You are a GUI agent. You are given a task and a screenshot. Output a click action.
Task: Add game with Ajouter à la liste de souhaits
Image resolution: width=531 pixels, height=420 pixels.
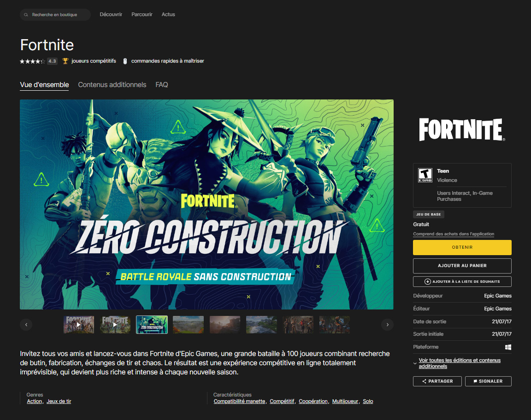tap(462, 281)
